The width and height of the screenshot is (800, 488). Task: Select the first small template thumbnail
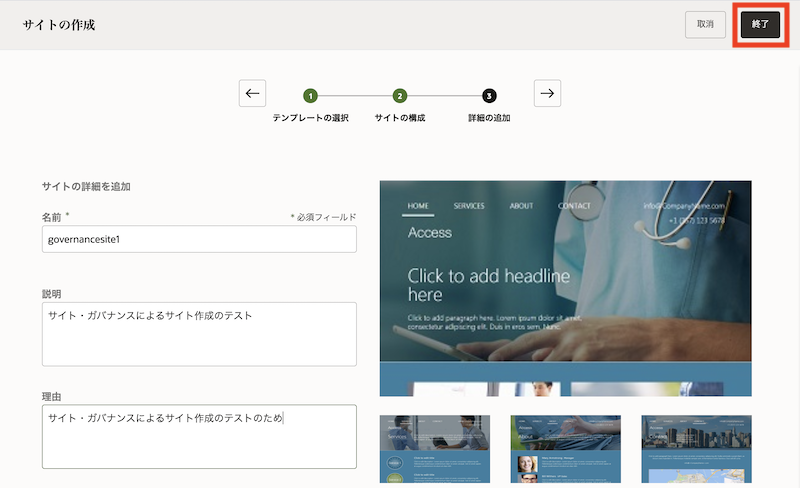point(435,449)
